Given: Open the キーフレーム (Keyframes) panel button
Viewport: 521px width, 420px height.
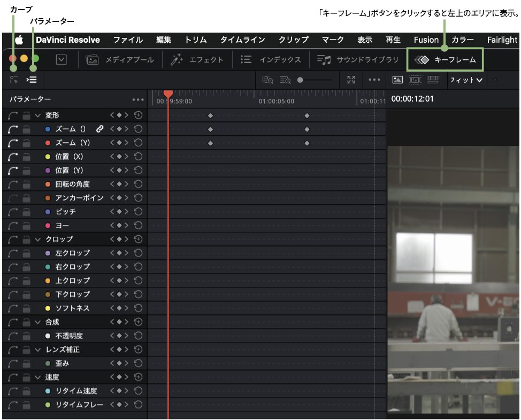Looking at the screenshot, I should [x=446, y=60].
